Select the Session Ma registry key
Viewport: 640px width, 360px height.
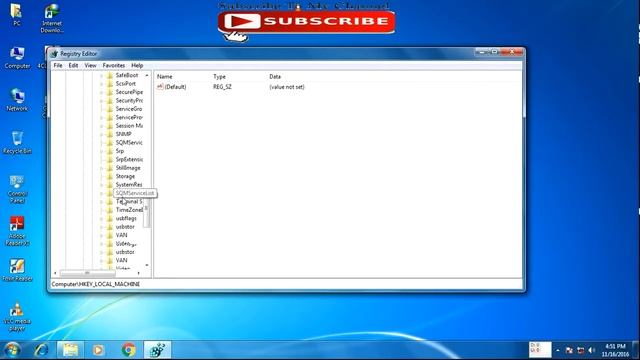click(129, 126)
